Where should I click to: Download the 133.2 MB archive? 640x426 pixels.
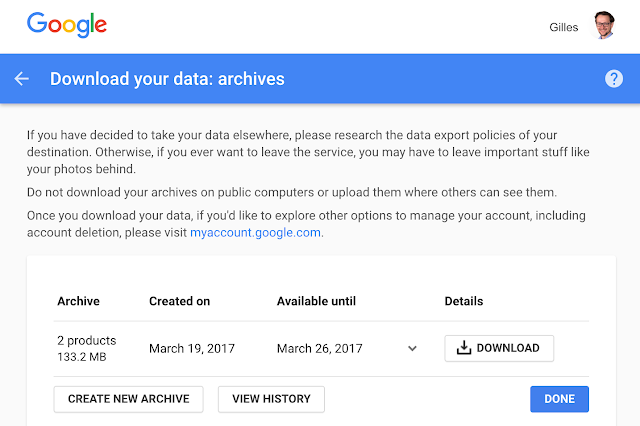(x=498, y=348)
